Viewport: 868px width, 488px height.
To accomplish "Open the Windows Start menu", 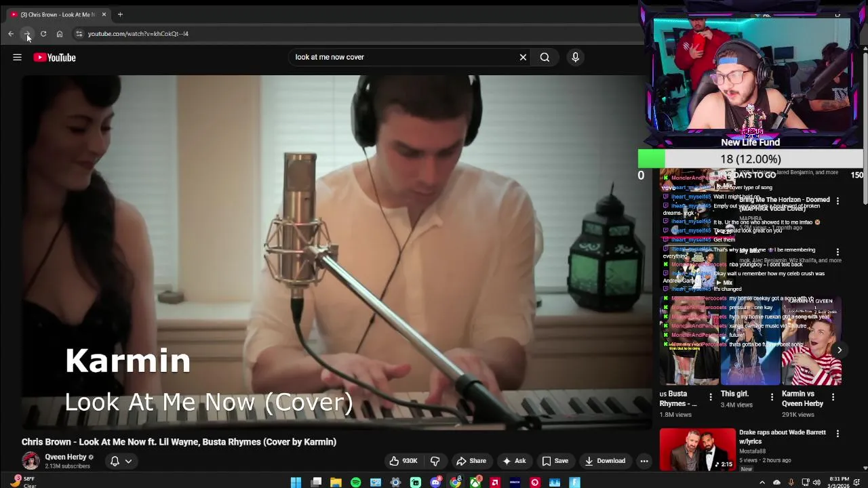I will (296, 483).
